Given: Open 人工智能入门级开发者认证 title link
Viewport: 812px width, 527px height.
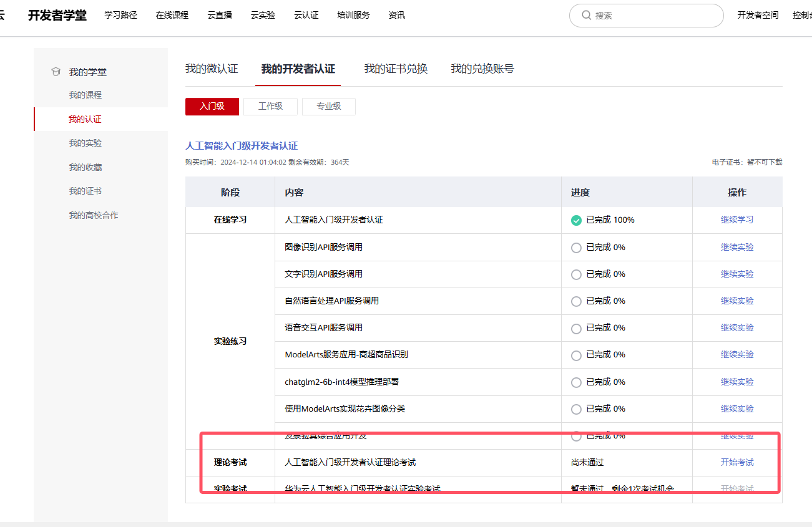Looking at the screenshot, I should click(242, 146).
